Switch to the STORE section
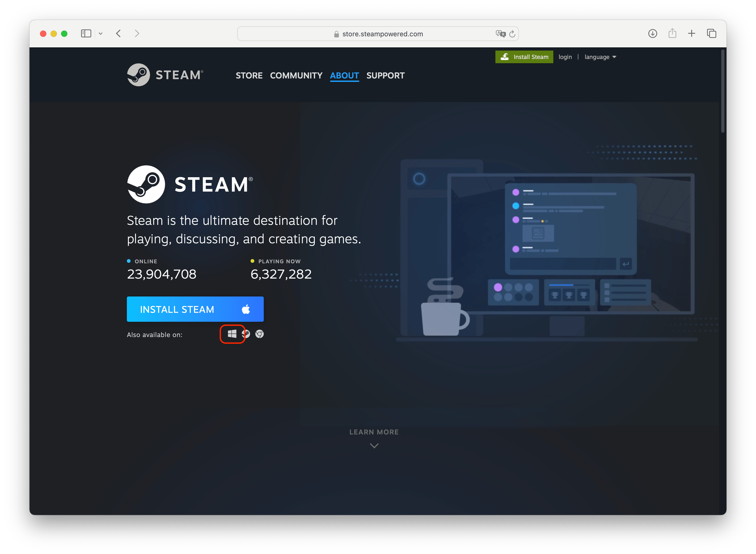Viewport: 756px width, 554px height. 249,76
